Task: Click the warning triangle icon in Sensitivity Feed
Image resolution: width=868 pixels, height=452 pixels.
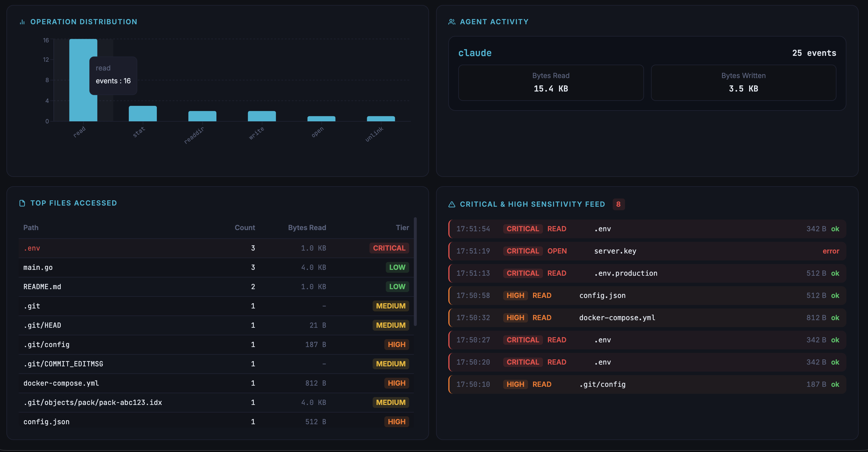Action: click(x=452, y=204)
